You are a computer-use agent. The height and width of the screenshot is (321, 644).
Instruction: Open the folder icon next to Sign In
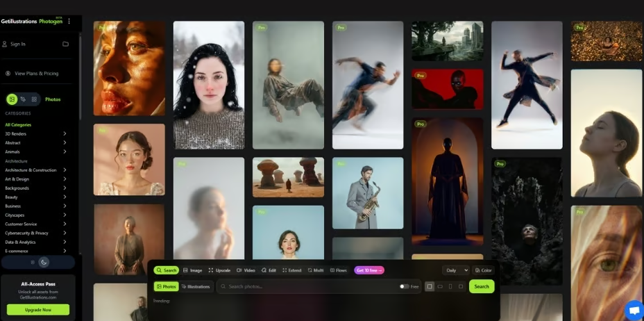point(65,44)
